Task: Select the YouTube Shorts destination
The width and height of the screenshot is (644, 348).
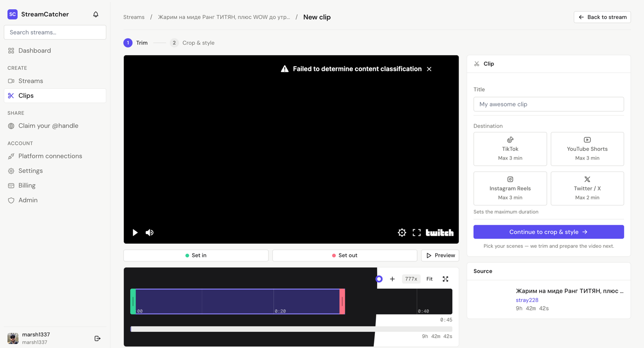Action: [587, 149]
